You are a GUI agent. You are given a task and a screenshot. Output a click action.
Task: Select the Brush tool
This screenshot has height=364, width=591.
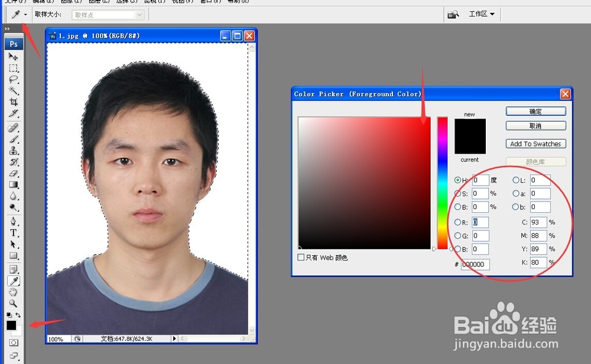pyautogui.click(x=13, y=139)
